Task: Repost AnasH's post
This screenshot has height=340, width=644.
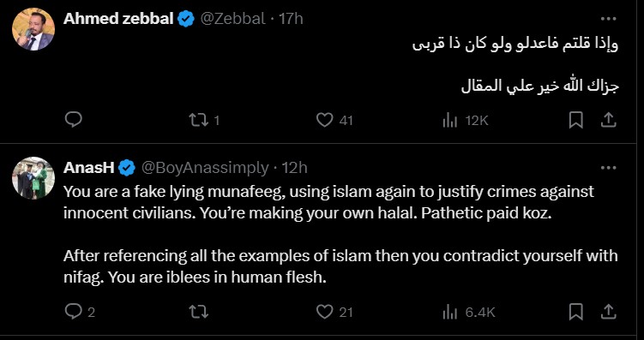Action: pyautogui.click(x=198, y=313)
